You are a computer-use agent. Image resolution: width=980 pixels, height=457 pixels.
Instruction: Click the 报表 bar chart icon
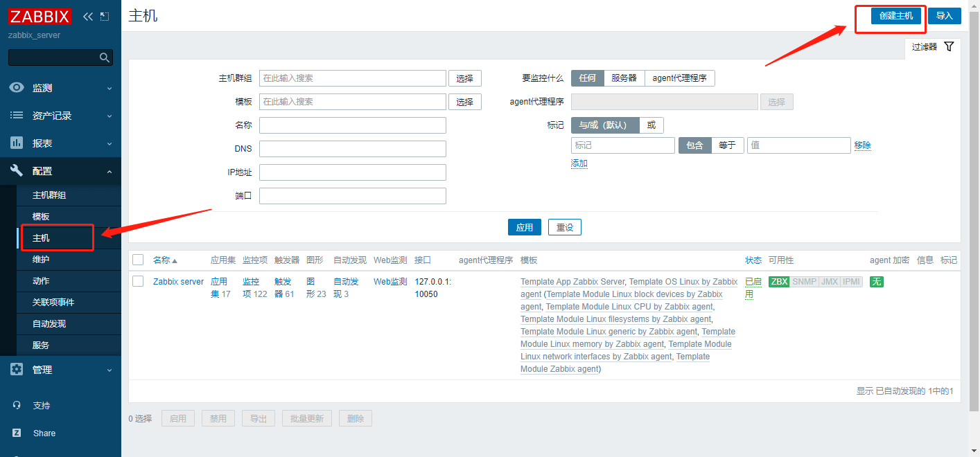pos(17,143)
